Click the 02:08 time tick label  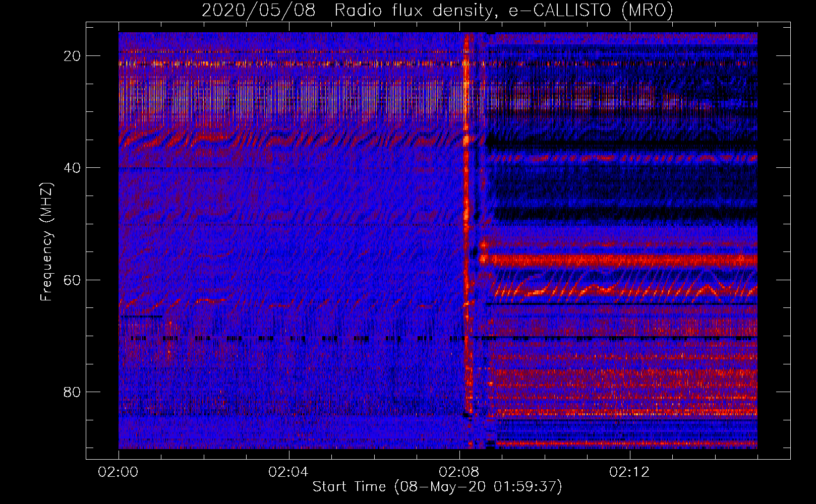tap(459, 472)
